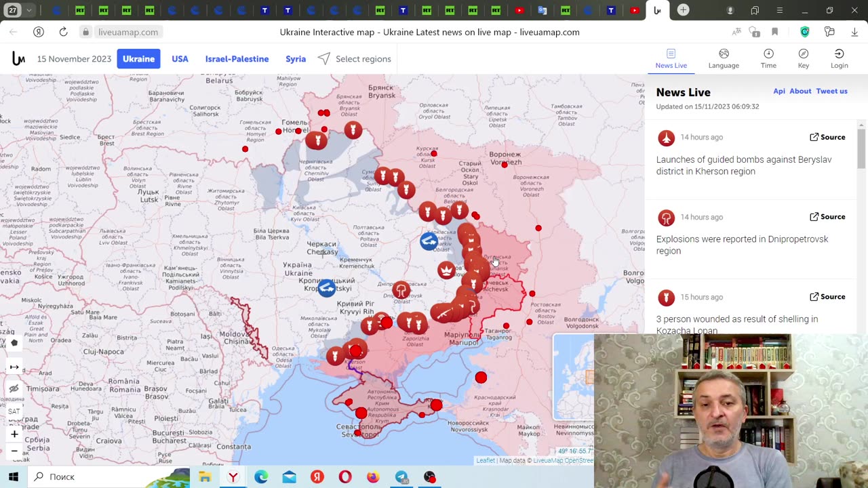Image resolution: width=868 pixels, height=488 pixels.
Task: Open the browser hamburger menu
Action: [x=779, y=10]
